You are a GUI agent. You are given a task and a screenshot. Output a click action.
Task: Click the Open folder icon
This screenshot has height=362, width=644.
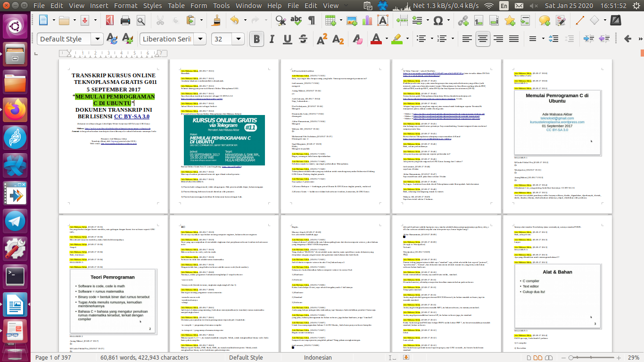[64, 21]
